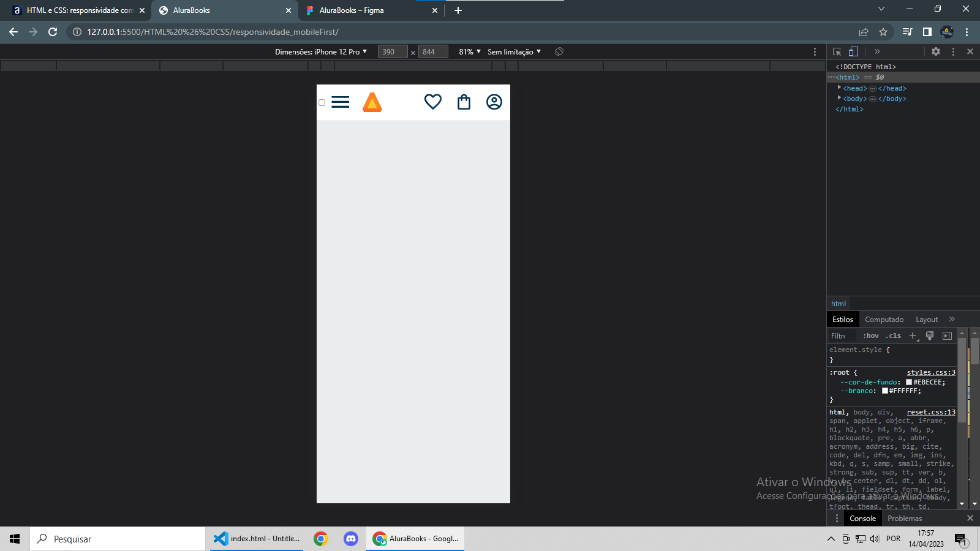
Task: Switch to the Estilos tab
Action: point(843,320)
